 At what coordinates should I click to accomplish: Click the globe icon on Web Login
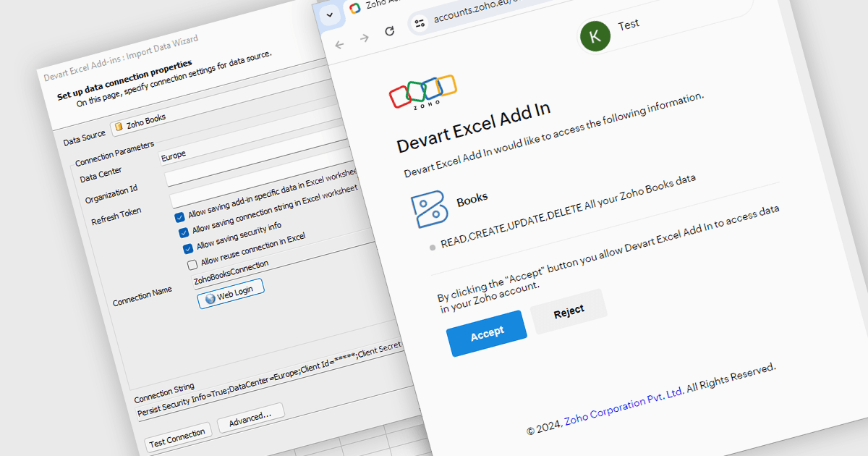tap(210, 297)
